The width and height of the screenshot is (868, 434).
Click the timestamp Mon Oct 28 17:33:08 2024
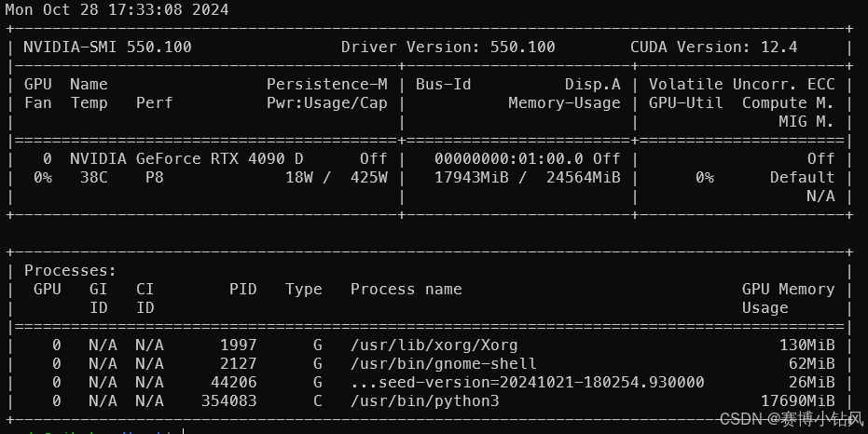117,10
